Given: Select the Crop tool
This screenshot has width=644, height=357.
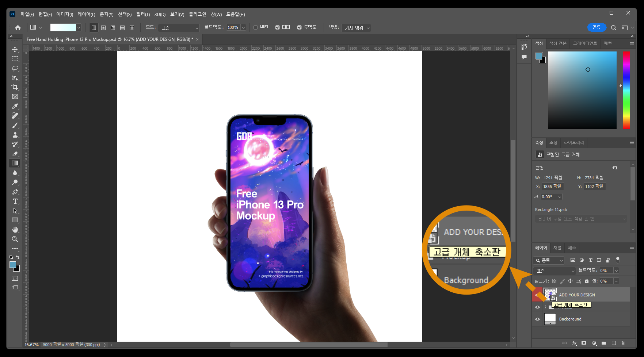Looking at the screenshot, I should pyautogui.click(x=15, y=87).
